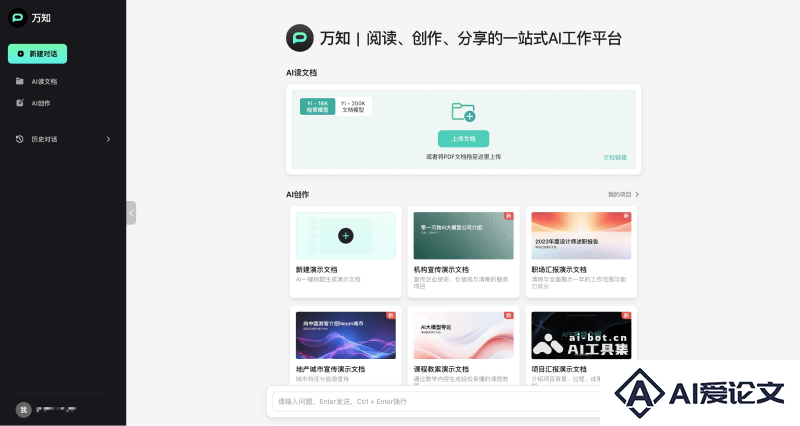Open the 新建演示文档 card title

pos(316,269)
